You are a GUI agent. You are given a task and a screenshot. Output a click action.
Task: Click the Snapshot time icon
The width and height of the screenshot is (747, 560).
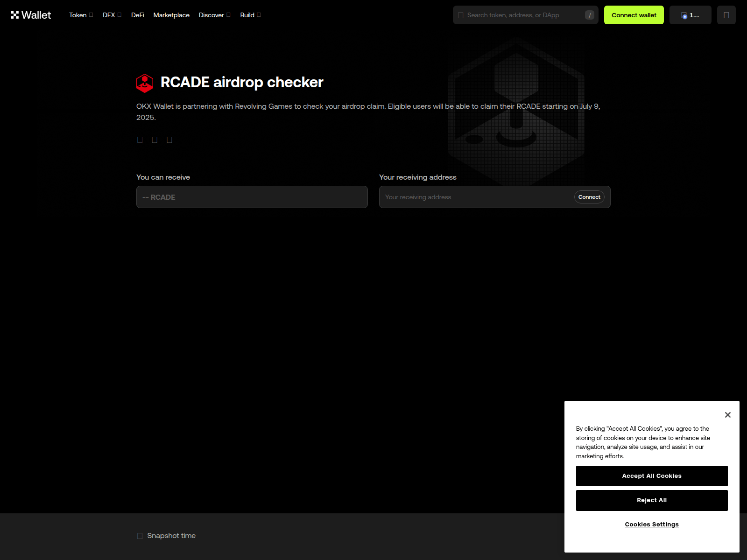point(140,536)
